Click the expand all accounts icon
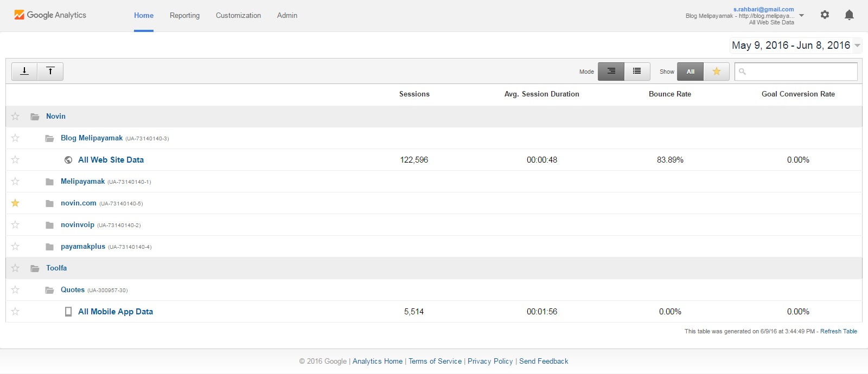The width and height of the screenshot is (868, 374). coord(24,71)
